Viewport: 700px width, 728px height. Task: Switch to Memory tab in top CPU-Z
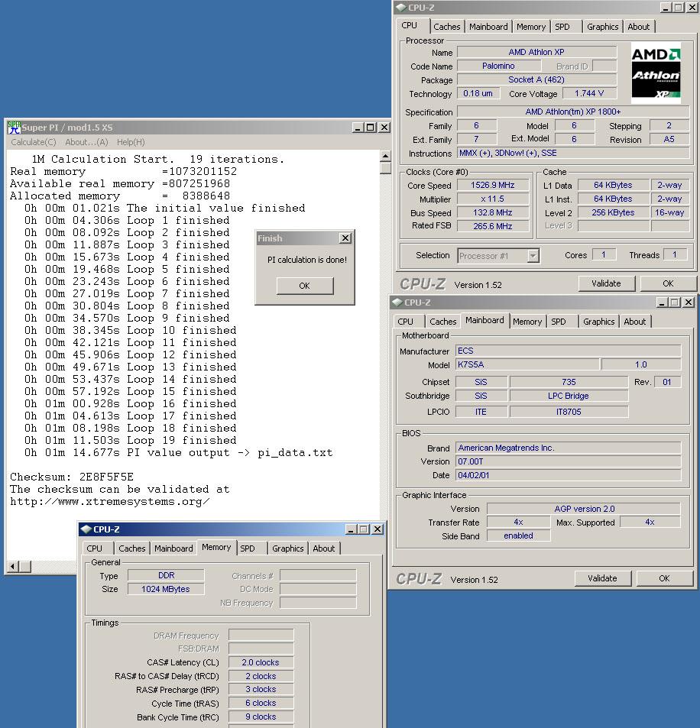click(x=531, y=27)
